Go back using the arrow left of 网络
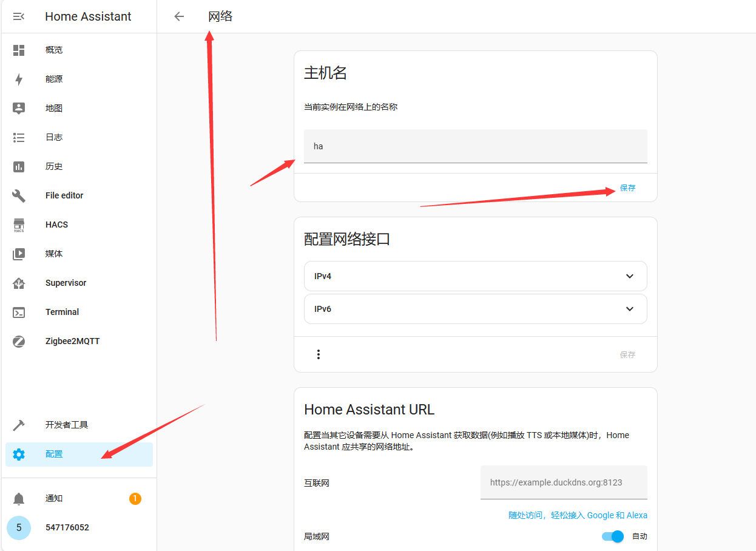The width and height of the screenshot is (756, 551). pyautogui.click(x=179, y=16)
